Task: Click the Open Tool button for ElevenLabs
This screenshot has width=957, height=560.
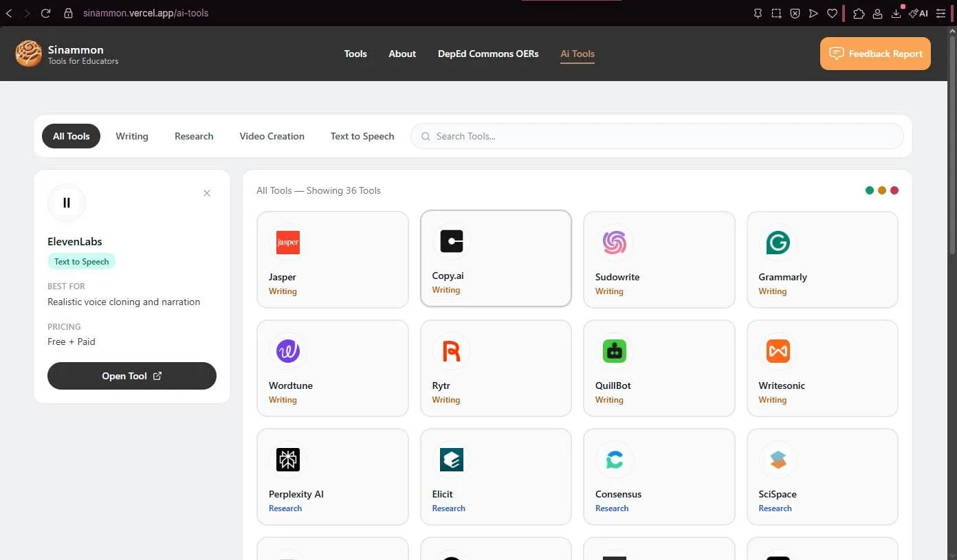Action: pos(132,376)
